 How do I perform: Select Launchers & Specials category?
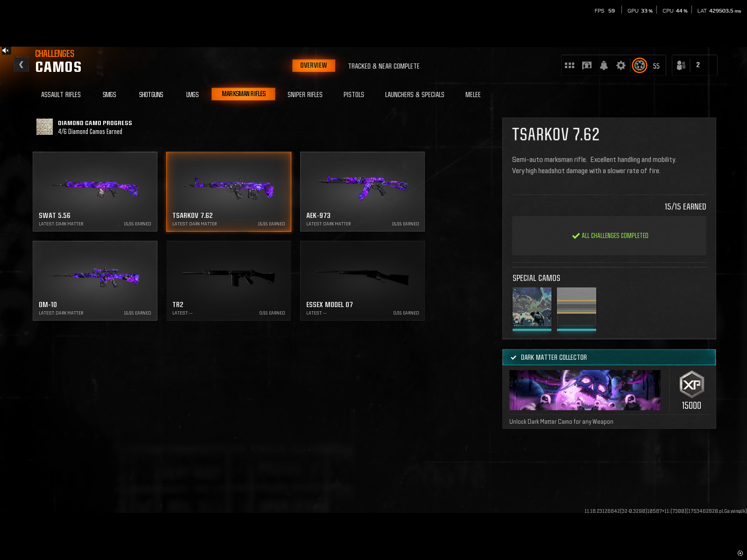pyautogui.click(x=415, y=95)
